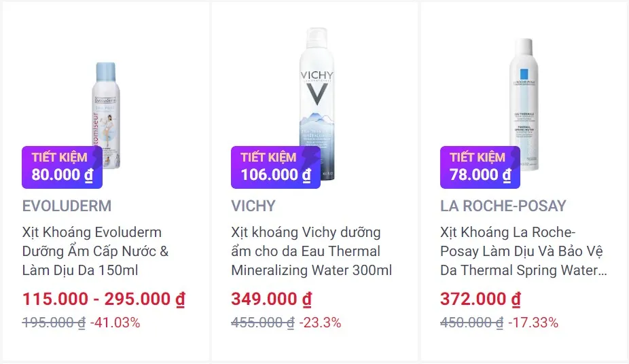Open Xịt Khoáng La Roche-Posay product title

523,251
